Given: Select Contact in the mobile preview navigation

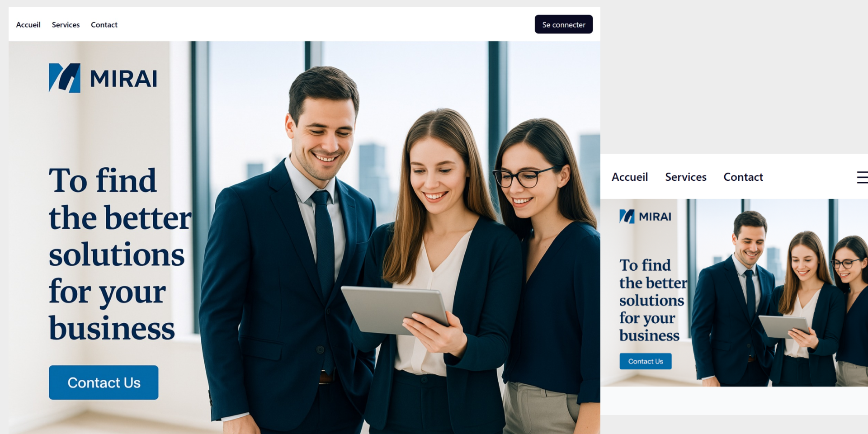Looking at the screenshot, I should [743, 177].
